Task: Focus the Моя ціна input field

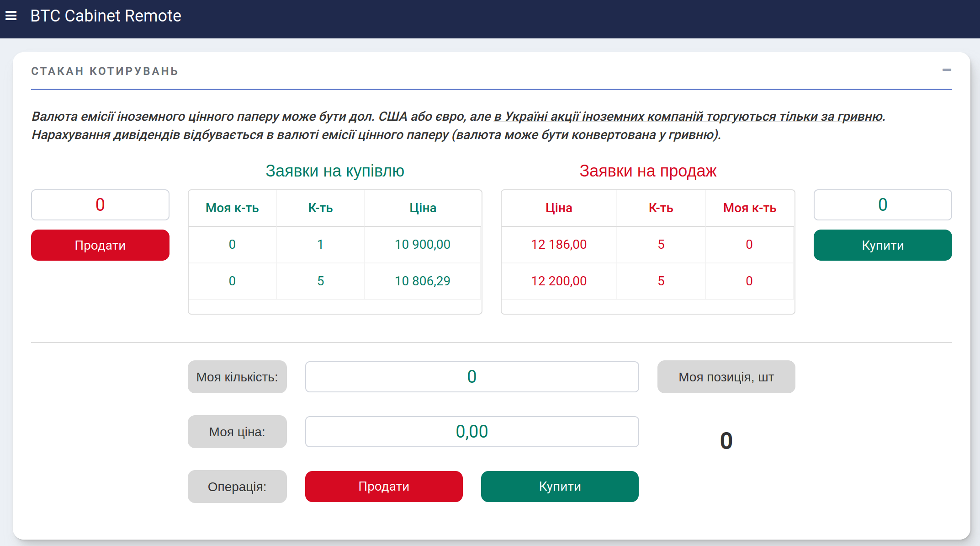Action: pyautogui.click(x=471, y=432)
